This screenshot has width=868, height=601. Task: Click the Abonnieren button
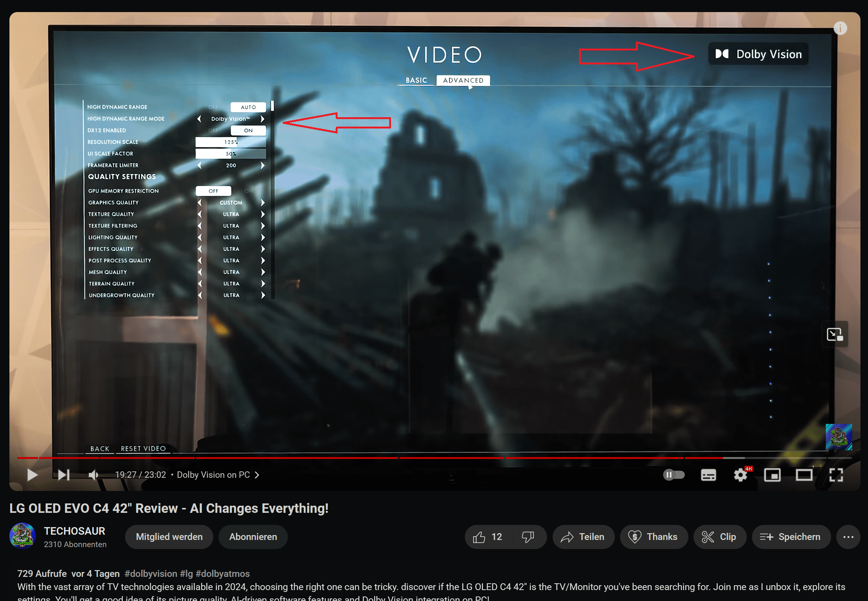coord(253,537)
